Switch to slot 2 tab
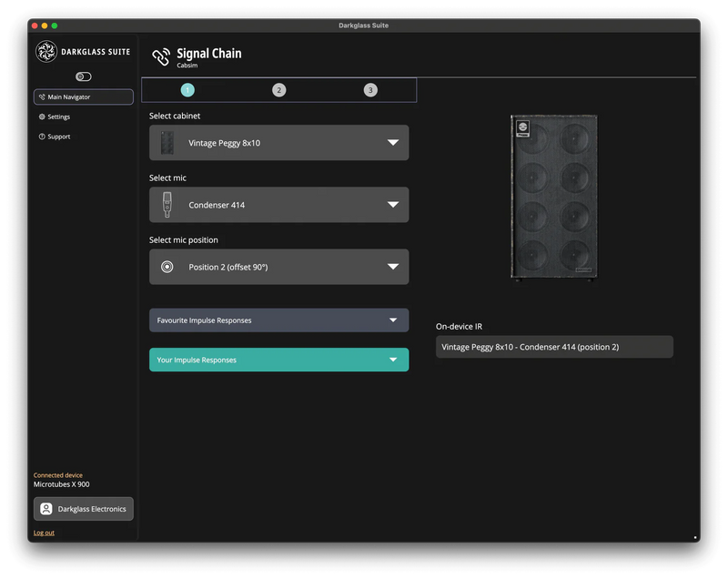Image resolution: width=728 pixels, height=579 pixels. [x=278, y=90]
